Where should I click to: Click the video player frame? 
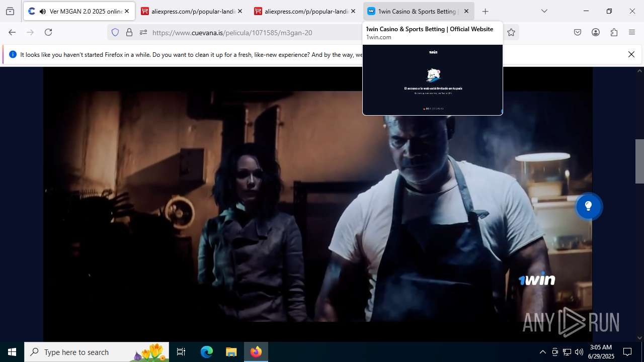pyautogui.click(x=317, y=204)
